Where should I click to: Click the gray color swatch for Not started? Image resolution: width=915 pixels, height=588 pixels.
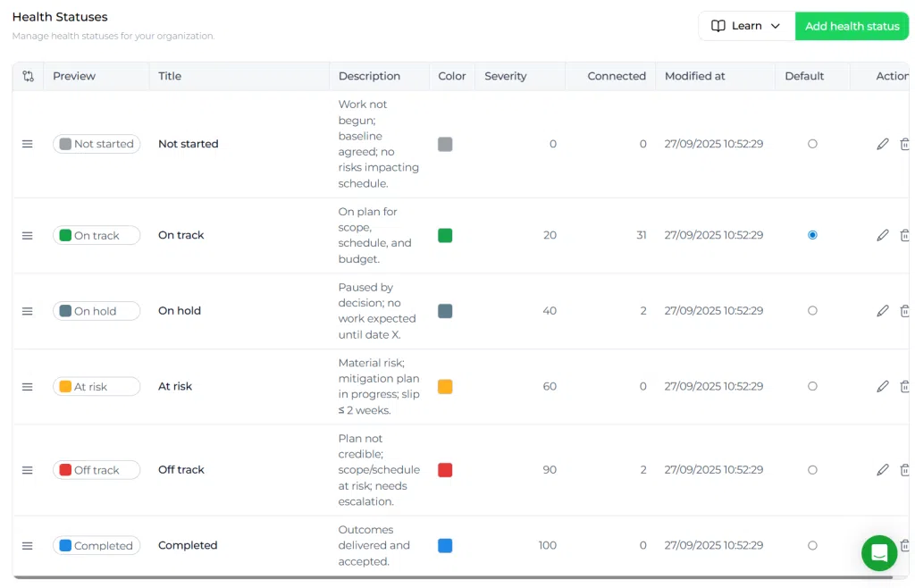point(445,144)
